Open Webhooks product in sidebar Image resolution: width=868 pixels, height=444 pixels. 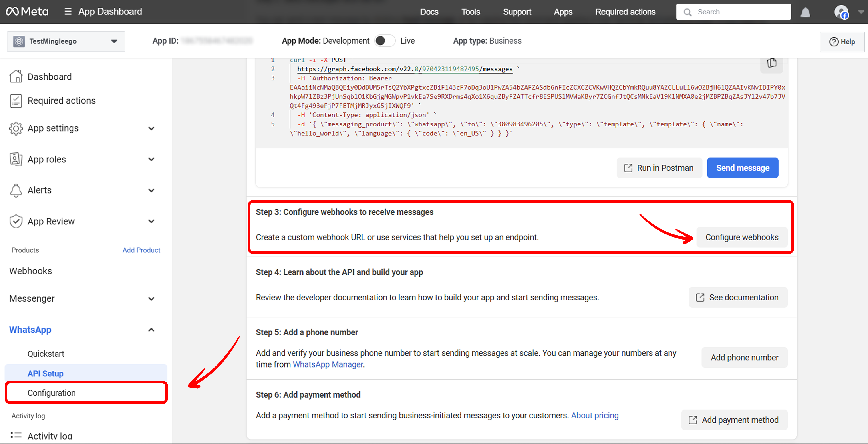tap(31, 271)
